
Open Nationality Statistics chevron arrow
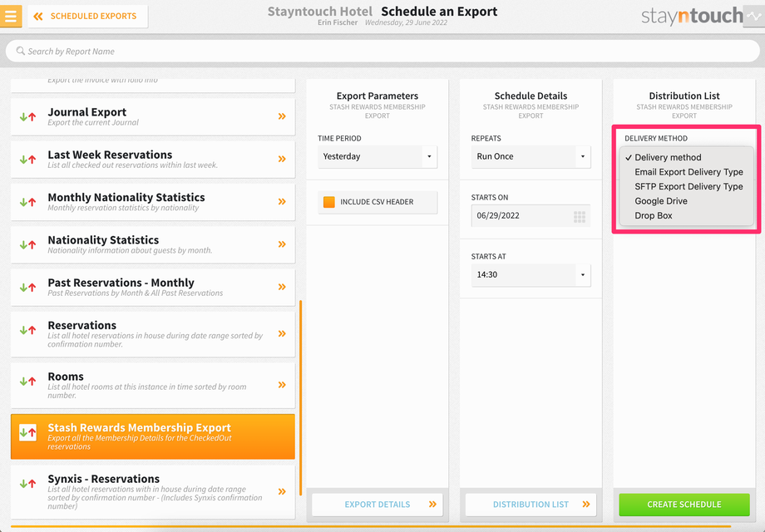(x=282, y=244)
